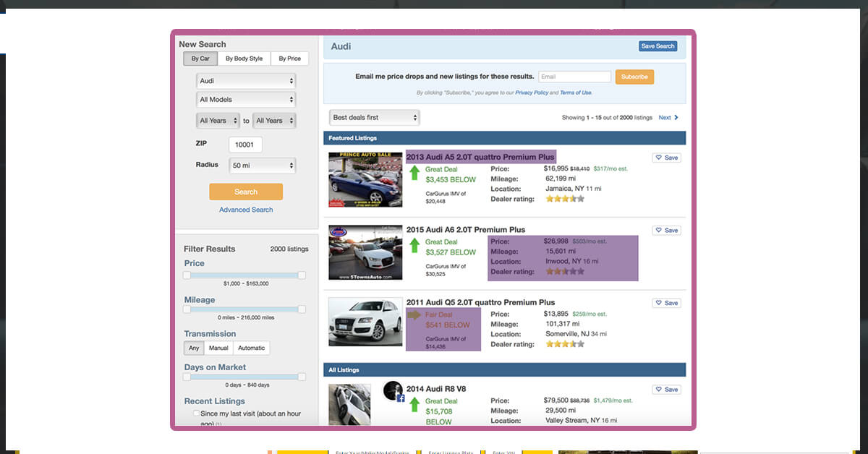Click the Email subscription input field
Image resolution: width=868 pixels, height=454 pixels.
pos(575,77)
